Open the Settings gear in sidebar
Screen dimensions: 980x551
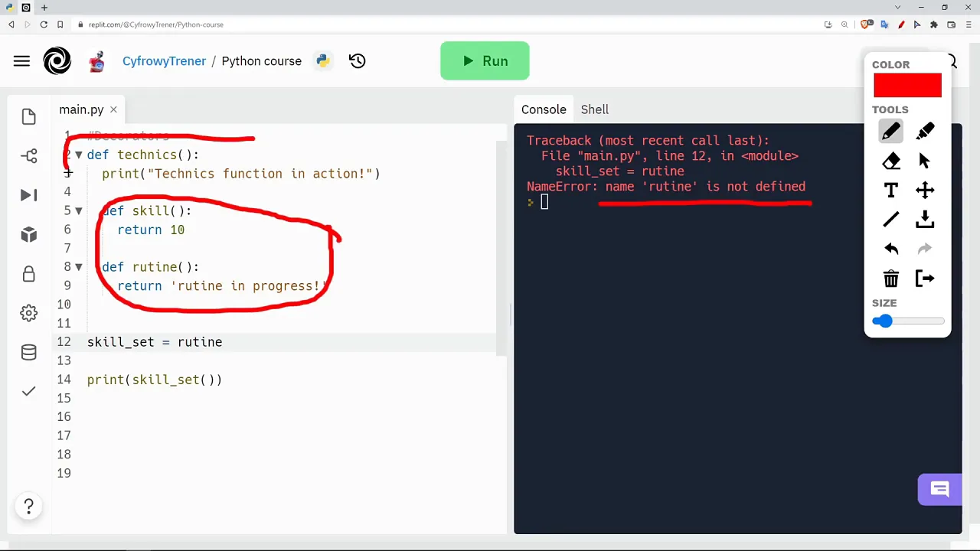pyautogui.click(x=29, y=313)
